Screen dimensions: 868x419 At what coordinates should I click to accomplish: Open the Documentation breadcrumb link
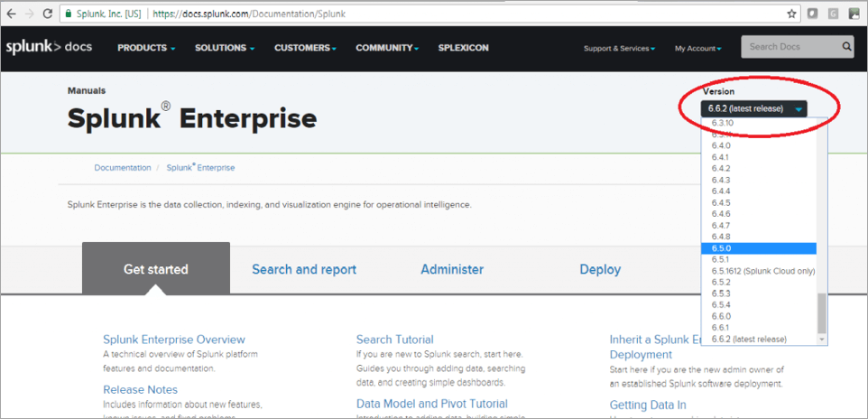123,167
